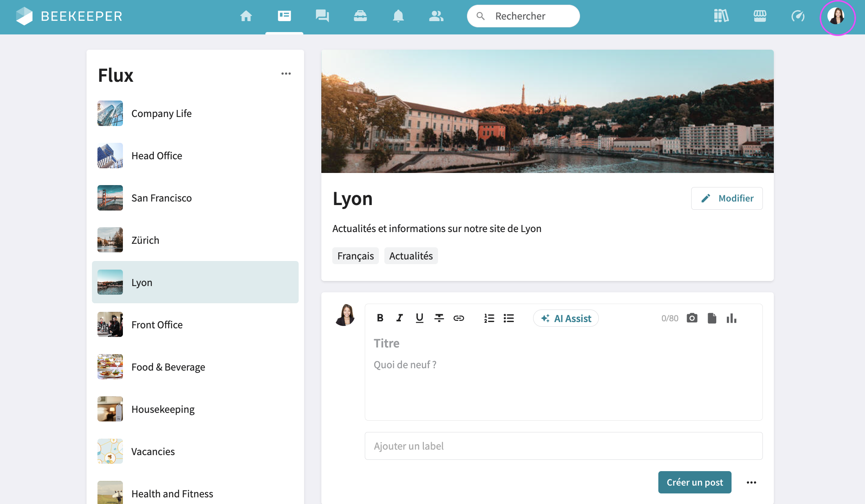Open the Food & Beverage stream

point(195,367)
